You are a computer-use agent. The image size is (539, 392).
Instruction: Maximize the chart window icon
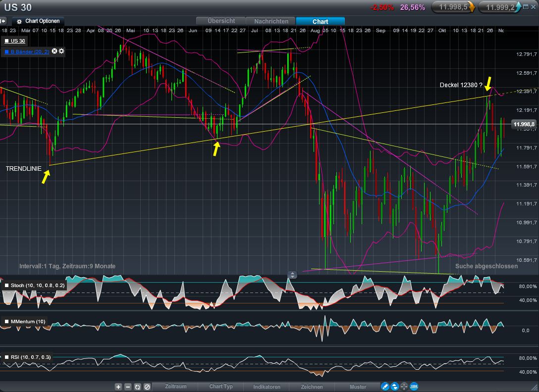pos(526,7)
